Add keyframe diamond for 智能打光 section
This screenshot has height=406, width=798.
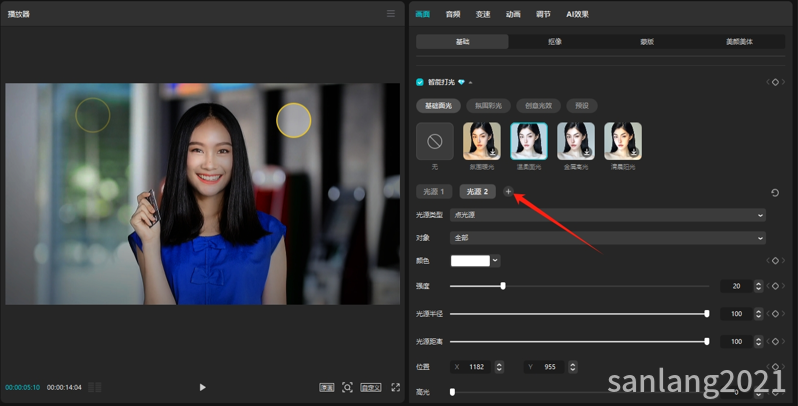[775, 82]
